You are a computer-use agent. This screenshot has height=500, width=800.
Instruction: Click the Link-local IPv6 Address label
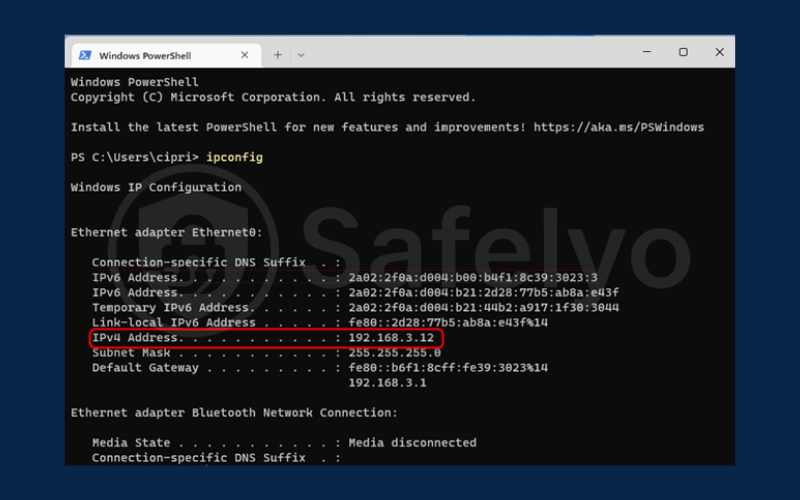tap(174, 323)
